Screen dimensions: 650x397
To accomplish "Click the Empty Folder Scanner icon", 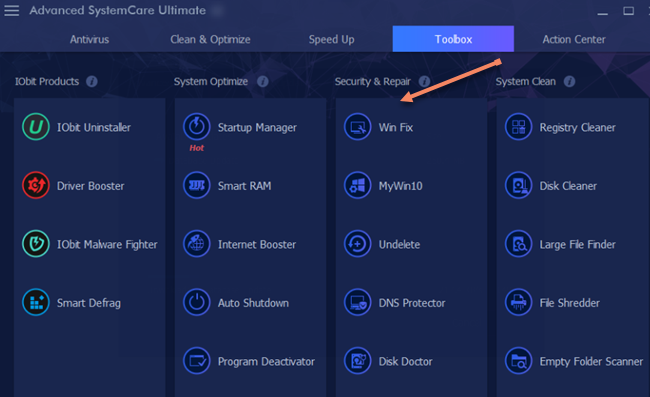I will [x=518, y=361].
